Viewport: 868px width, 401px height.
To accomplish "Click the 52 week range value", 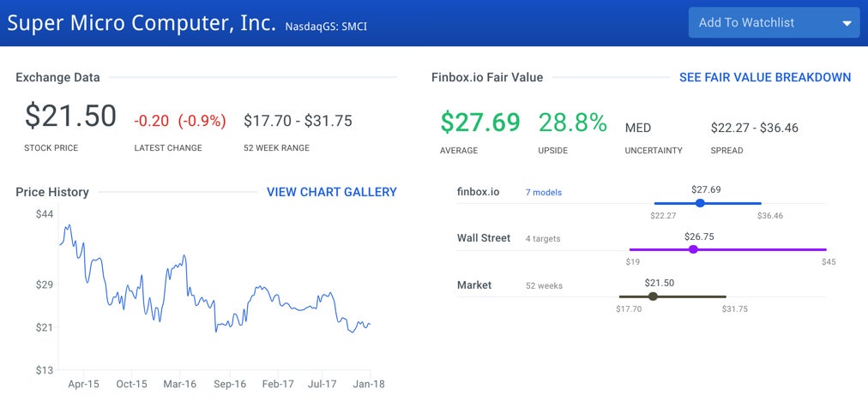I will click(298, 121).
